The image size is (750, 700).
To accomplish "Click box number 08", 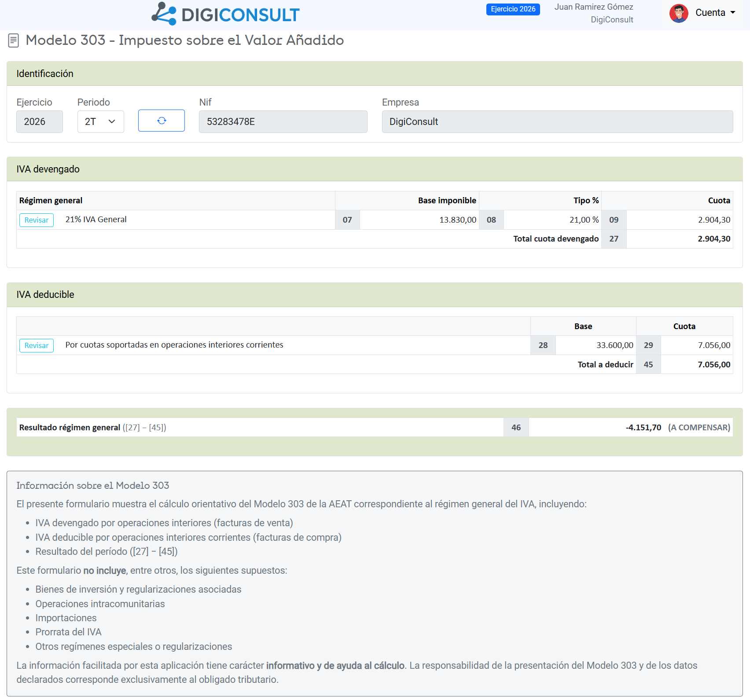I will [491, 220].
